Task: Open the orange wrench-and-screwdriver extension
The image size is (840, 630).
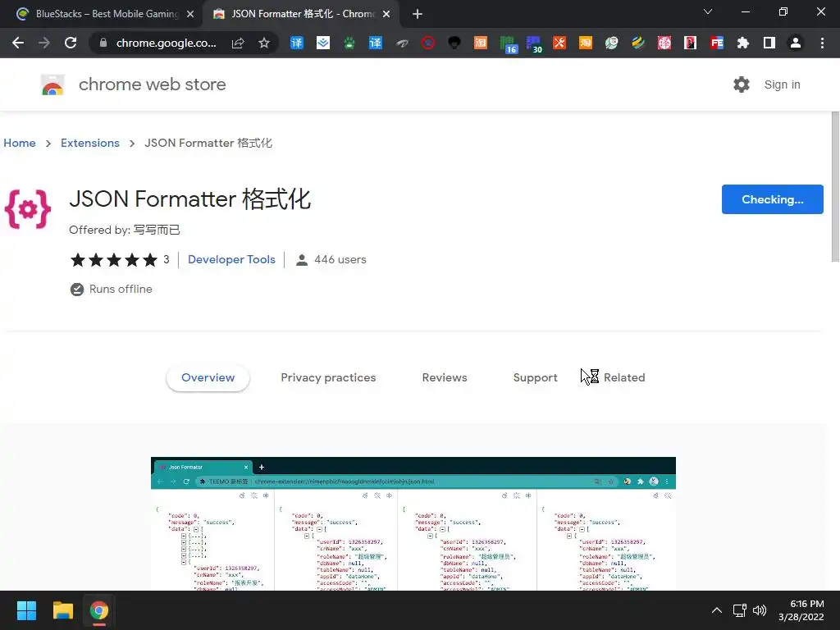Action: 559,43
